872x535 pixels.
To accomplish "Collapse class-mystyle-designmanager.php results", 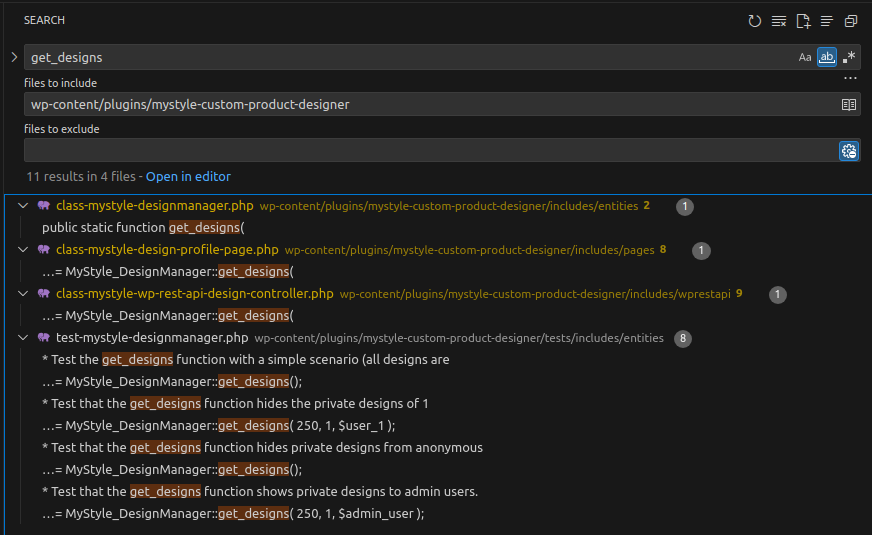I will 23,206.
